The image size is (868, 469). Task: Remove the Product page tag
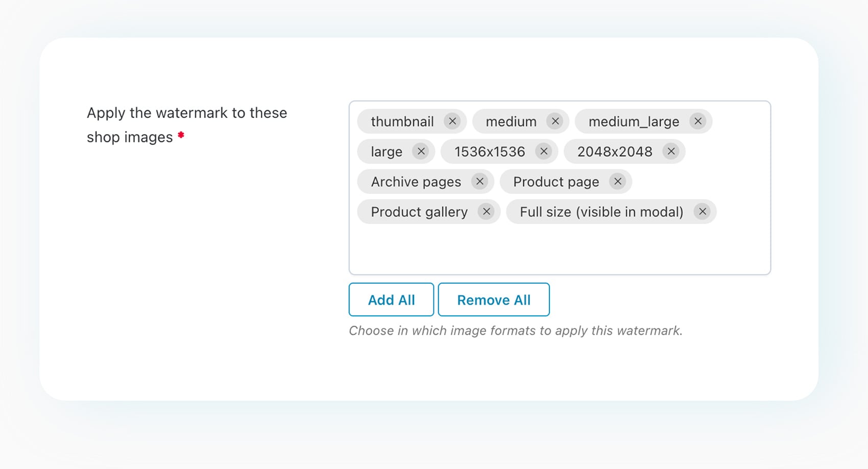pyautogui.click(x=618, y=182)
